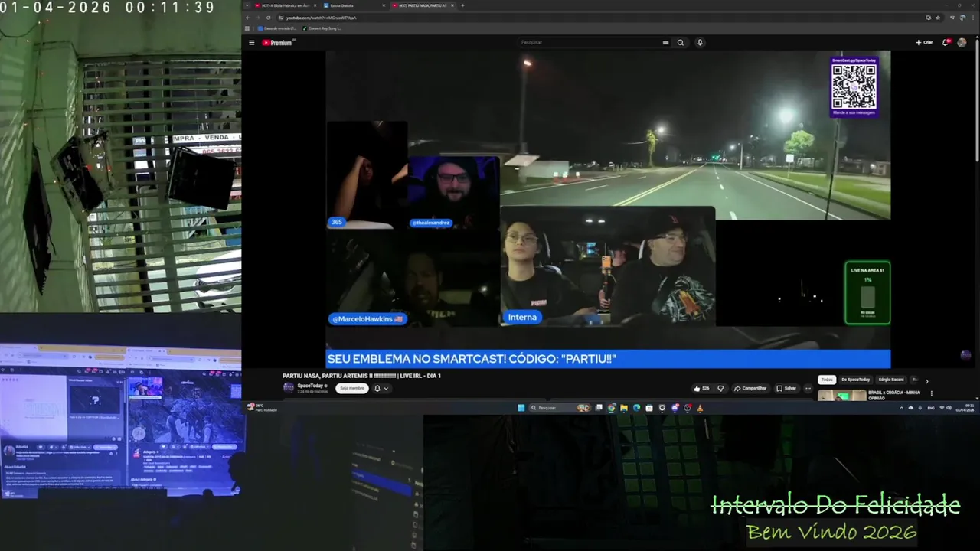Viewport: 980px width, 551px height.
Task: Open YouTube notifications bell in header
Action: coord(946,43)
